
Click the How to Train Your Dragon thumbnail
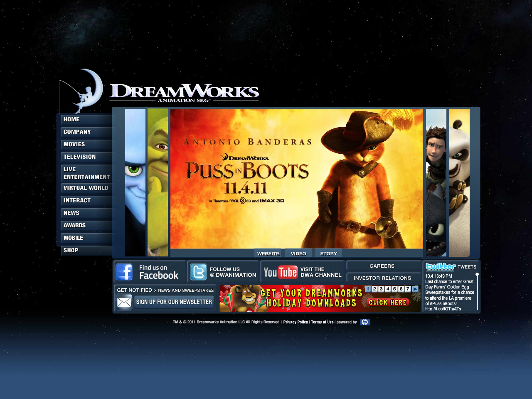pyautogui.click(x=436, y=183)
